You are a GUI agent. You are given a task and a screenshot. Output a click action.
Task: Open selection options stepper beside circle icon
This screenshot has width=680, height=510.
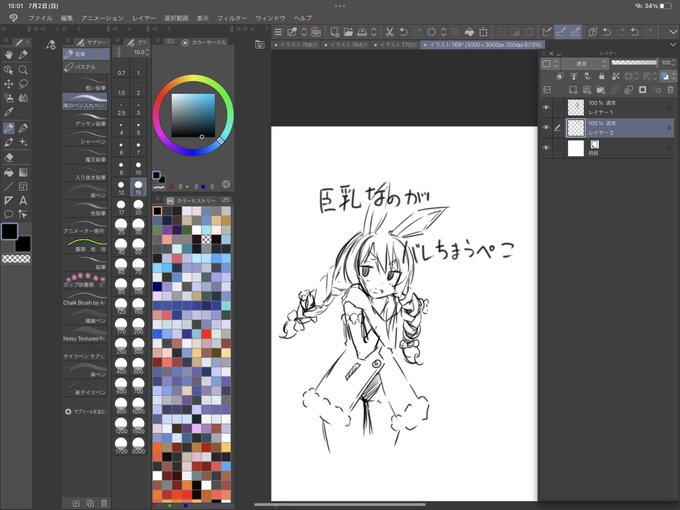(443, 32)
